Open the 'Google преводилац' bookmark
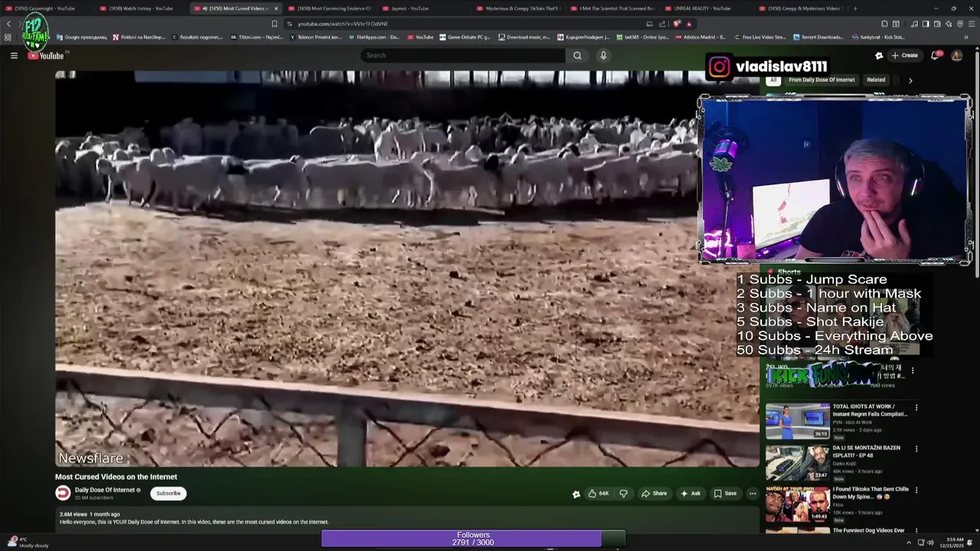This screenshot has width=980, height=551. [81, 37]
